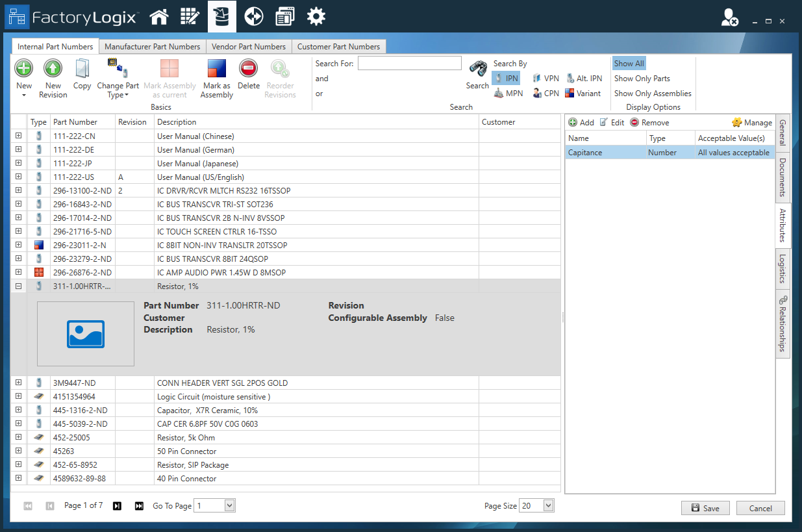Viewport: 802px width, 532px height.
Task: Switch to Manufacturer Part Numbers tab
Action: click(x=152, y=47)
